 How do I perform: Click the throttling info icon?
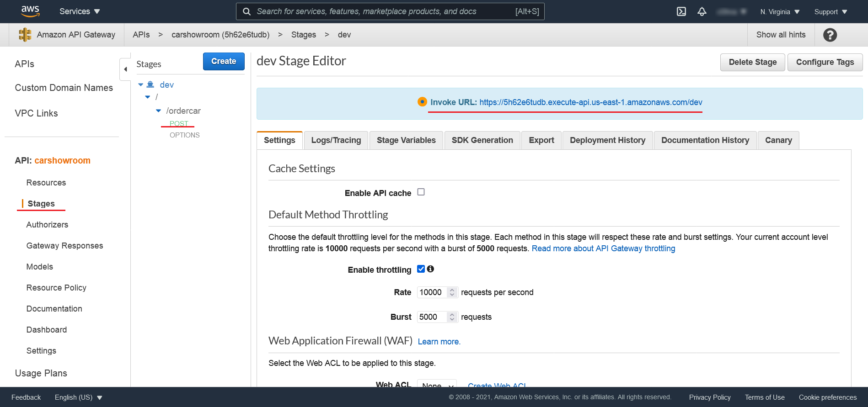[430, 269]
